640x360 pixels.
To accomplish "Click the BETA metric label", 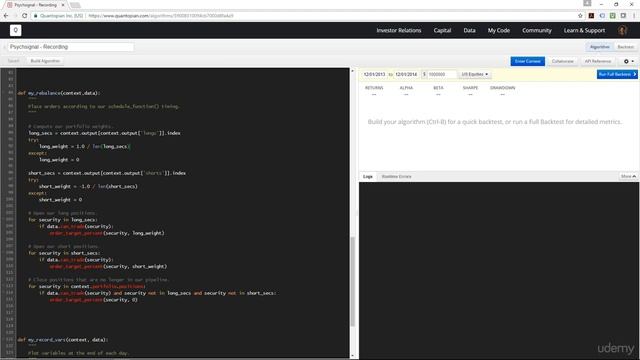I will [x=438, y=88].
